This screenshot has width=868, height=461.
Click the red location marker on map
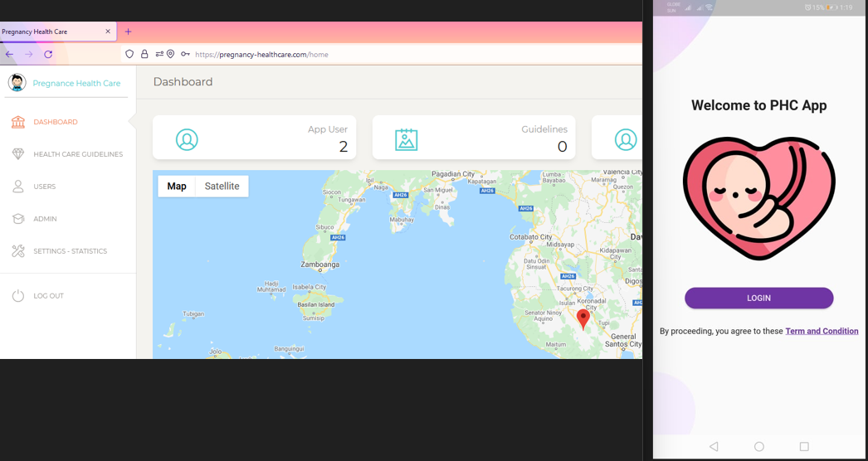[x=583, y=320]
